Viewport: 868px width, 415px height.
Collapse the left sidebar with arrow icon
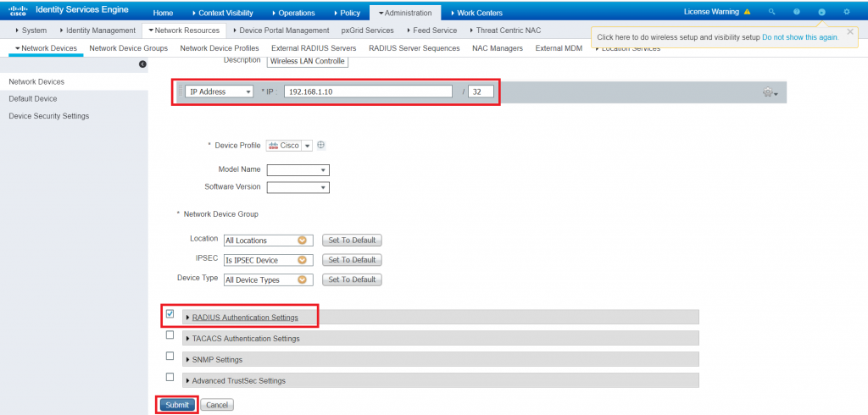[142, 64]
